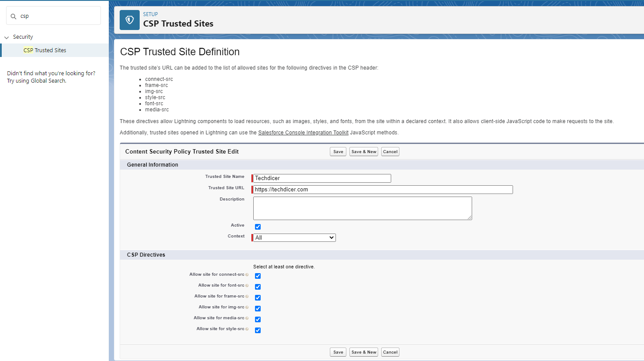Collapse the Security section in sidebar

pyautogui.click(x=6, y=37)
